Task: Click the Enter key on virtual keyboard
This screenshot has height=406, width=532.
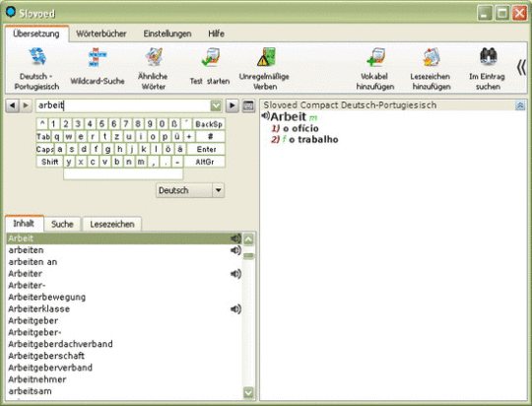Action: click(206, 149)
